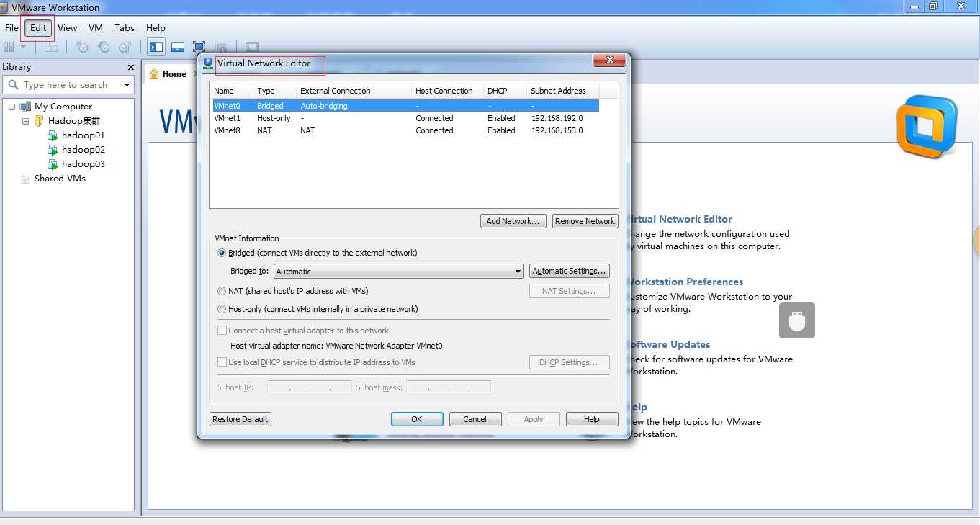Open the Software Updates link
This screenshot has height=525, width=980.
click(x=670, y=344)
